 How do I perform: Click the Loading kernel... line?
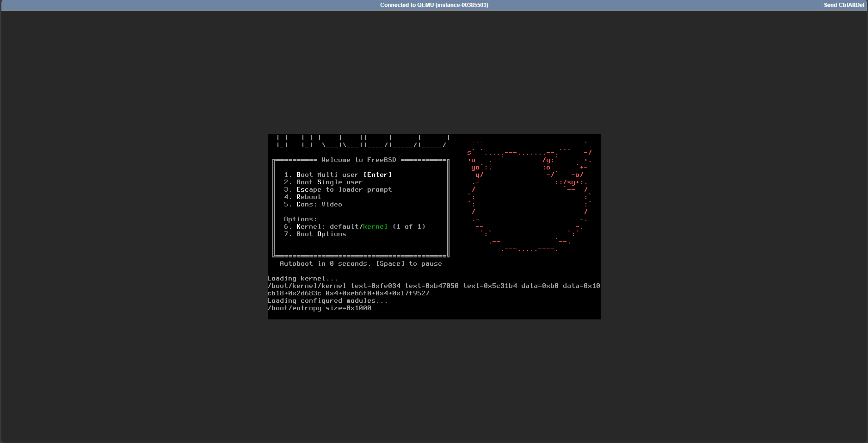302,278
